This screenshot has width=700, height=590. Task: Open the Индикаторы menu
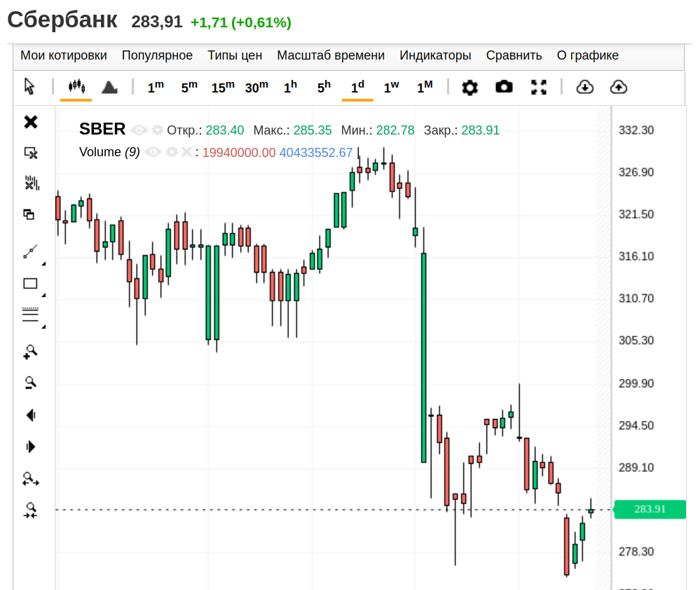click(435, 55)
